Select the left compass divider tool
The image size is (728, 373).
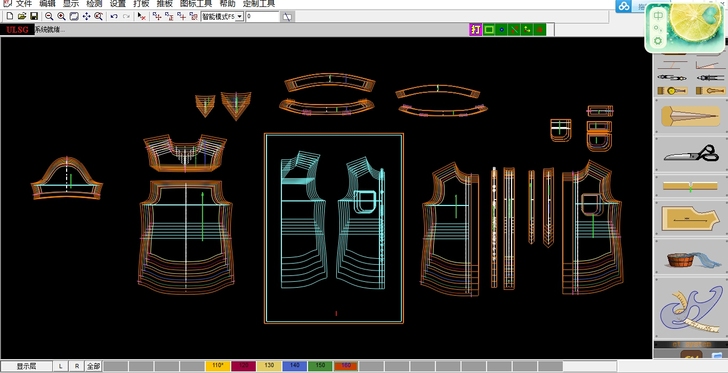[x=672, y=78]
